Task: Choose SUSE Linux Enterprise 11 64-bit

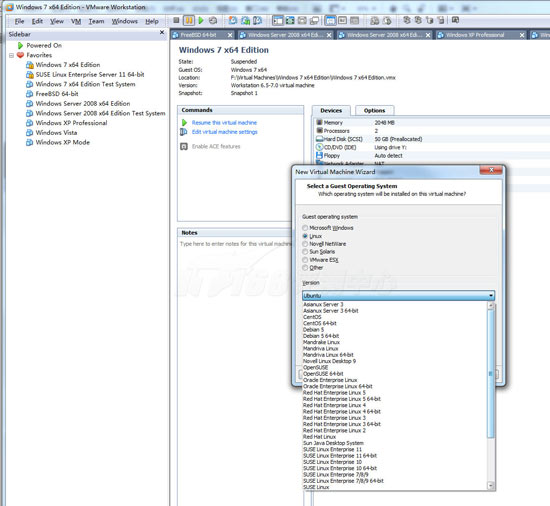Action: [x=395, y=456]
